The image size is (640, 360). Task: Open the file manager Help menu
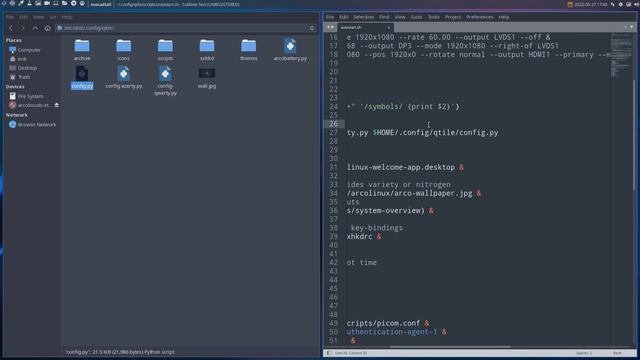point(67,17)
